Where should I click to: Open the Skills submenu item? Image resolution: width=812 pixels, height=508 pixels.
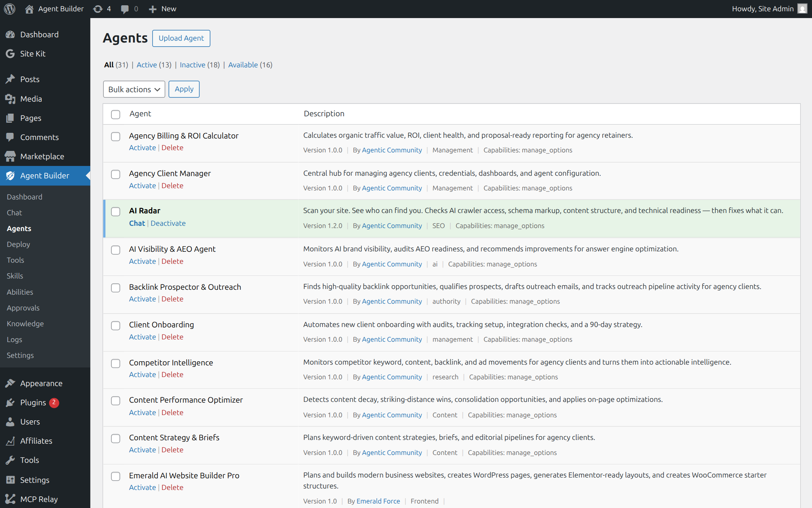pyautogui.click(x=15, y=276)
